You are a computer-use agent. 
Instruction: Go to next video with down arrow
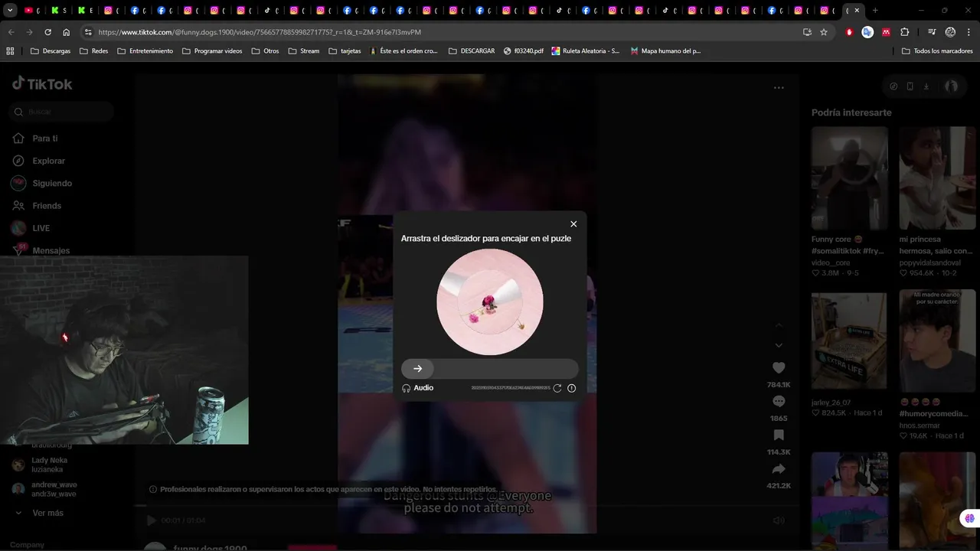(779, 346)
